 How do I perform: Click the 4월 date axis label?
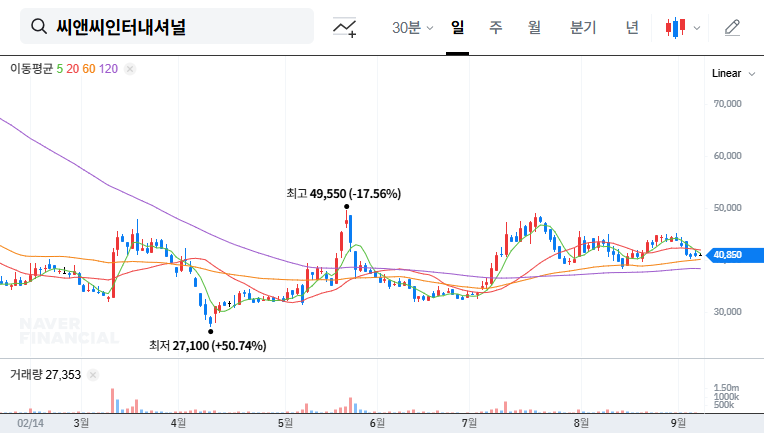pos(178,423)
